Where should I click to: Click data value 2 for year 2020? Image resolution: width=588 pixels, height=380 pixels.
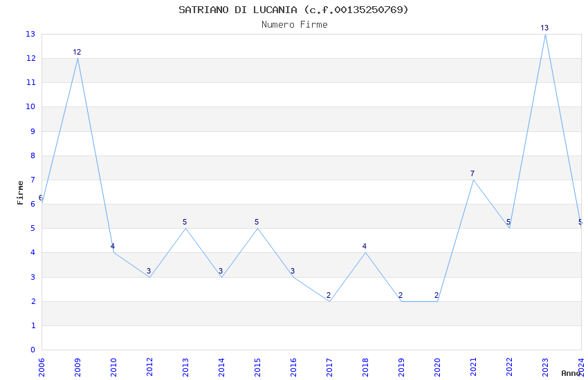point(437,295)
